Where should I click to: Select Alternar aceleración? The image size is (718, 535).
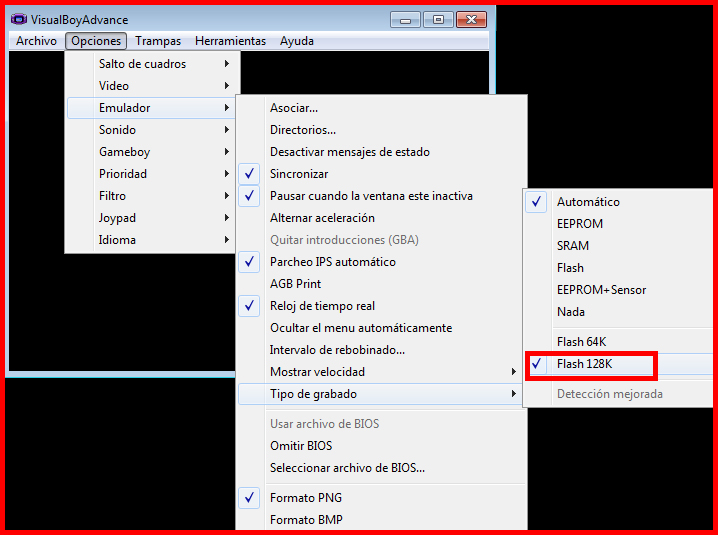click(x=381, y=218)
